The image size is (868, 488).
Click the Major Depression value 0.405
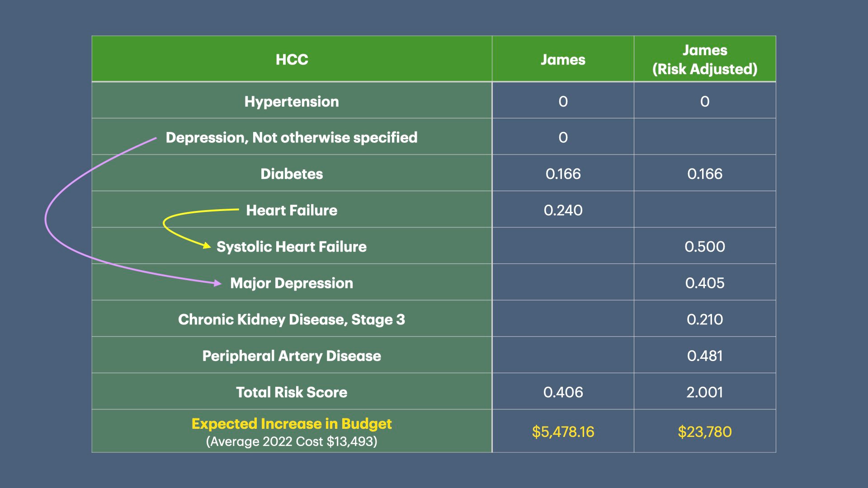click(705, 283)
